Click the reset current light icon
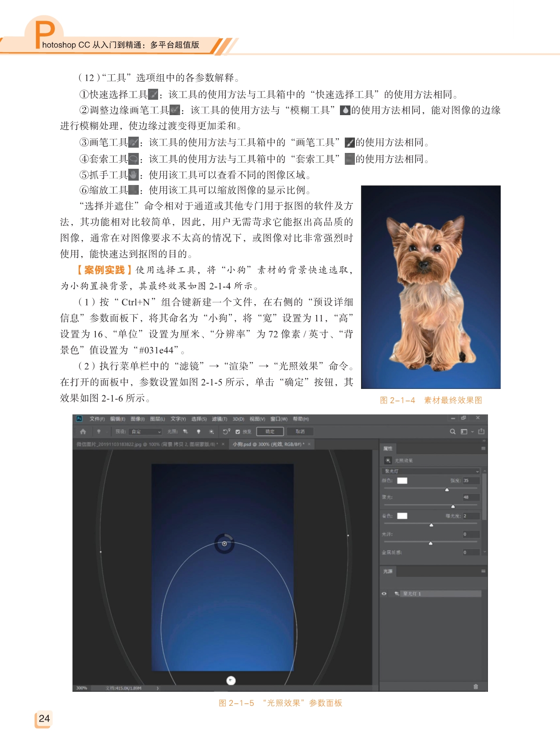This screenshot has width=560, height=755. coord(226,432)
